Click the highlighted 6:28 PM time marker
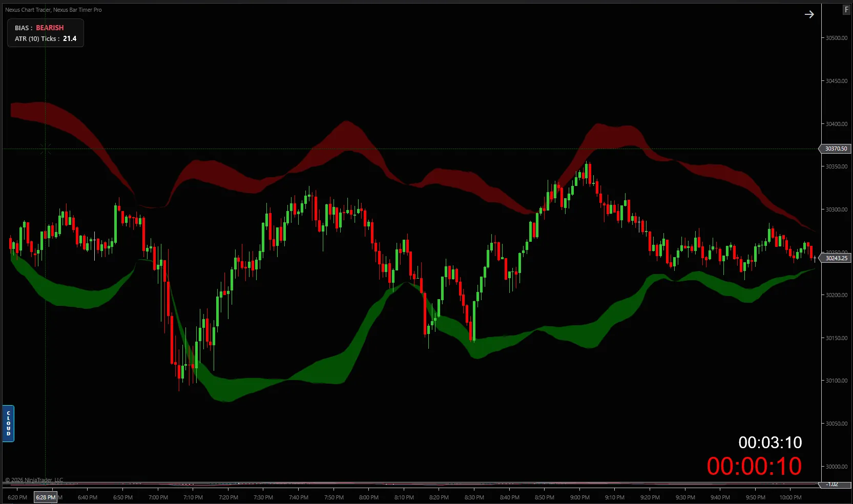 (46, 497)
